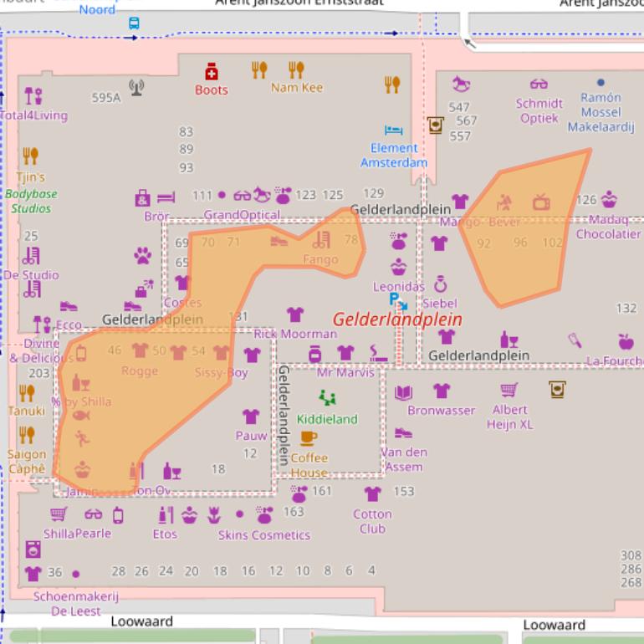The image size is (644, 644).
Task: Select the Bronwasser book shop icon
Action: coord(404,391)
